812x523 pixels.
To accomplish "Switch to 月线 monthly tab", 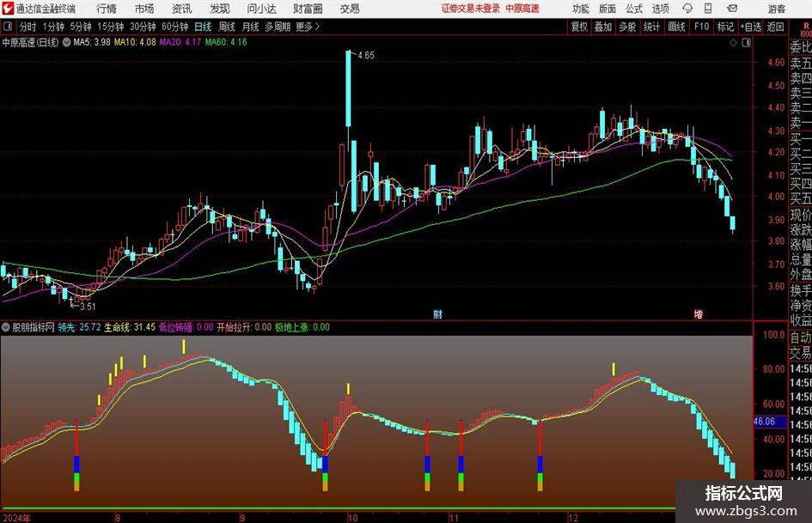I will coord(251,27).
